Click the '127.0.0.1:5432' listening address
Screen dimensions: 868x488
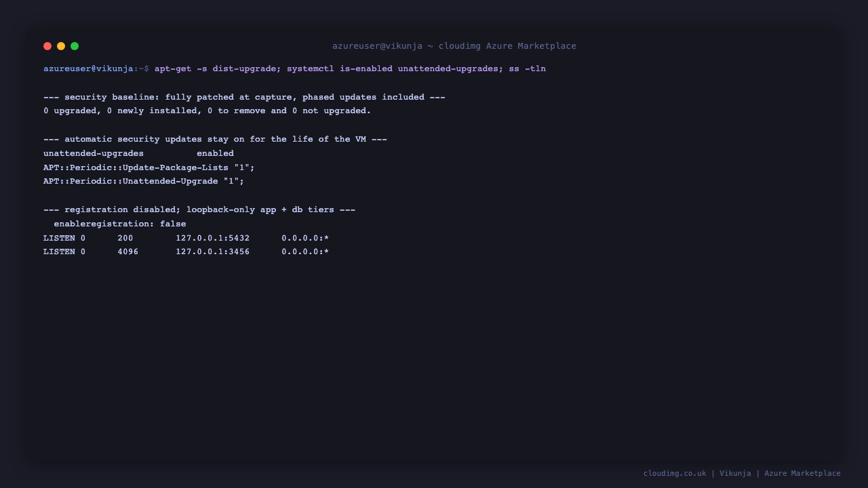point(212,238)
